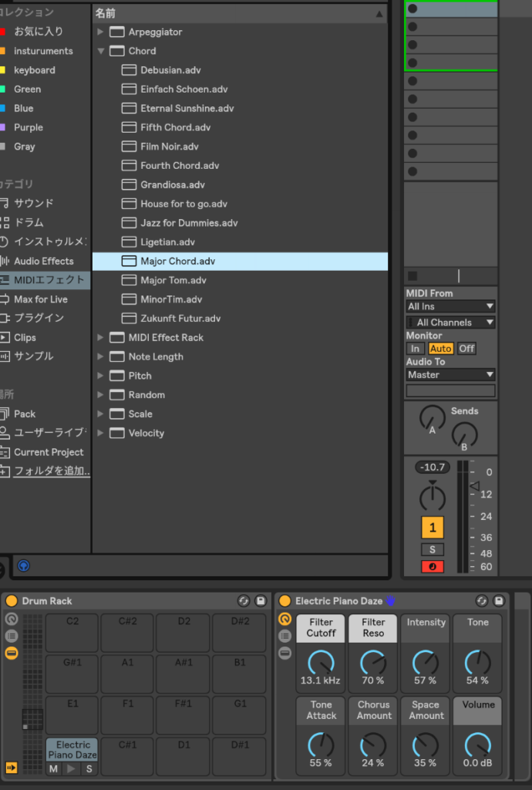
Task: Open the MIDI From All Ins dropdown
Action: 450,306
